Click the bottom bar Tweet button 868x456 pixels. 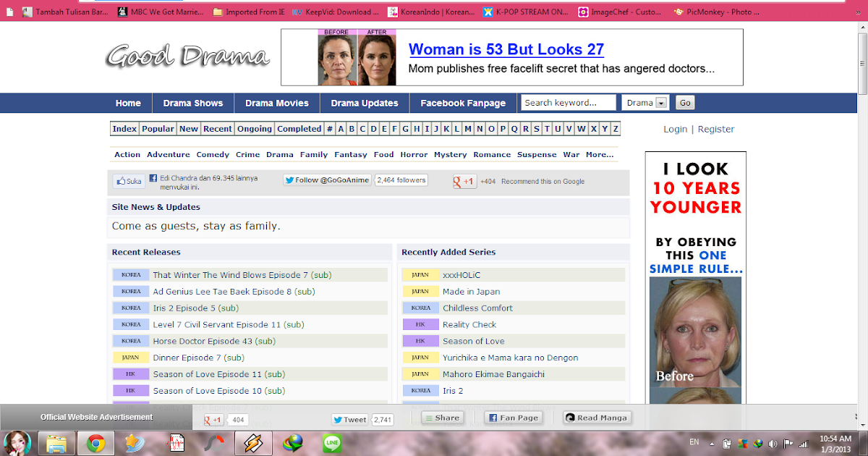350,419
